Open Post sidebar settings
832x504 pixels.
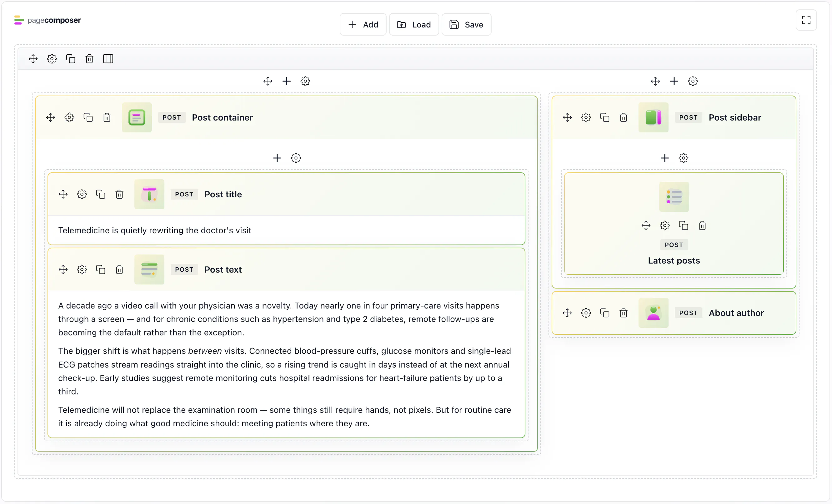click(586, 117)
